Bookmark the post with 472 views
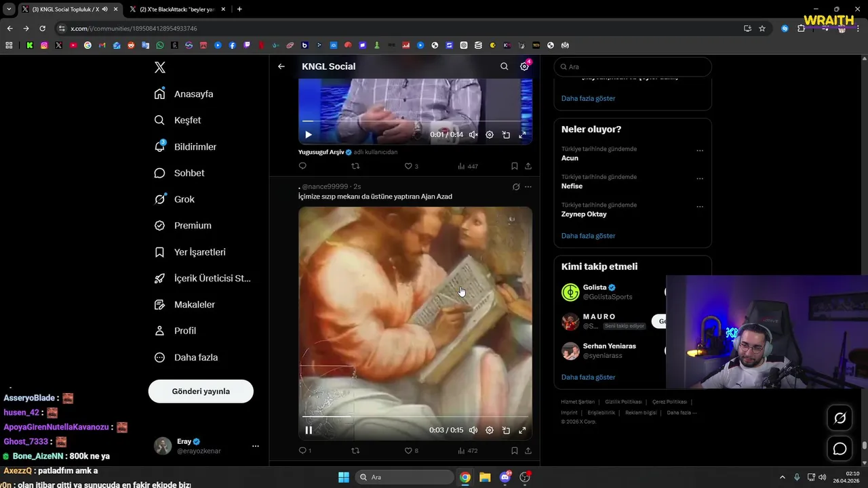 [515, 451]
